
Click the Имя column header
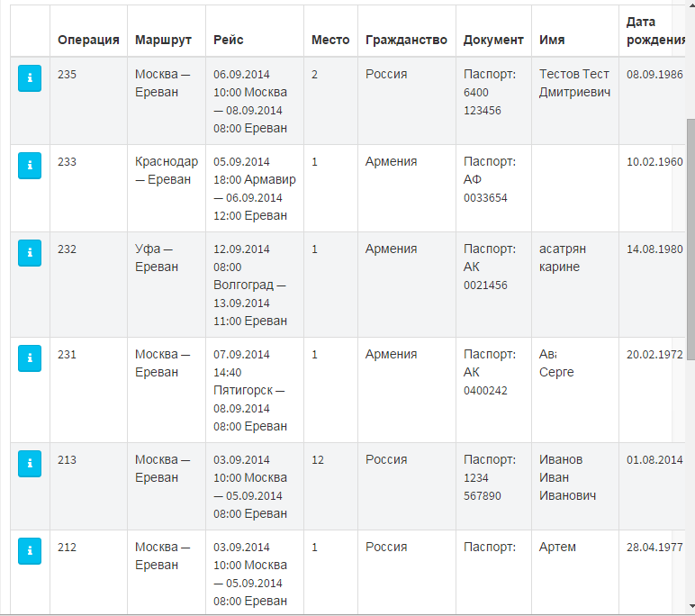552,40
